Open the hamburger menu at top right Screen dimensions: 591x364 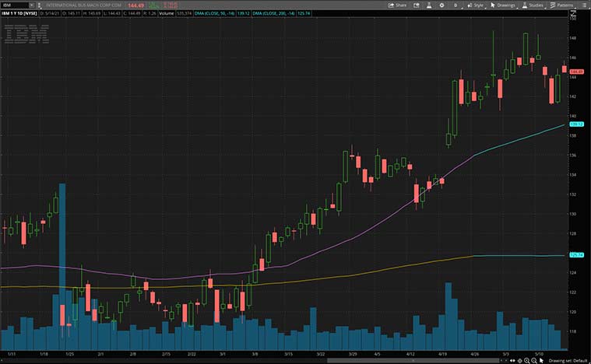coord(584,5)
